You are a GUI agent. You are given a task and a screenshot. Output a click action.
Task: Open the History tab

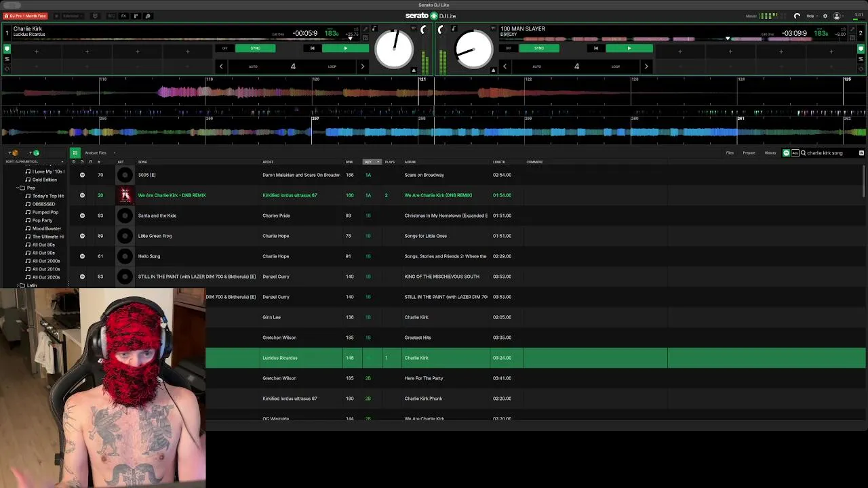770,153
